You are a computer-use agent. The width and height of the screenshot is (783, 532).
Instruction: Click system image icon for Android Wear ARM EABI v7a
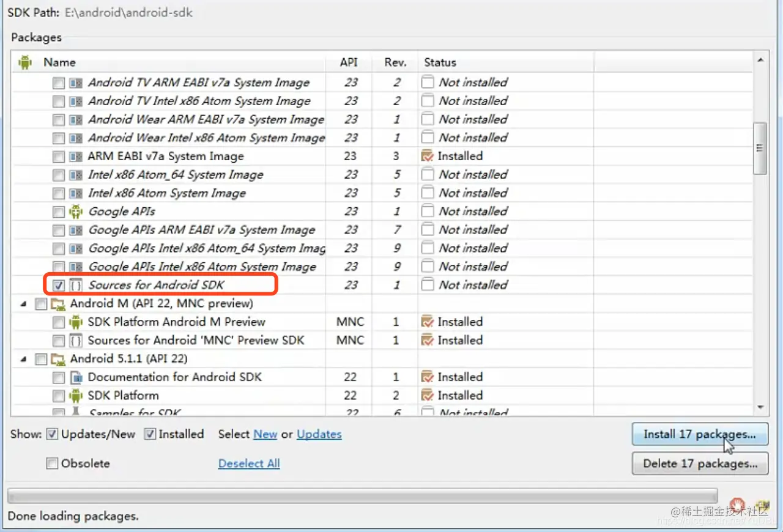[76, 119]
